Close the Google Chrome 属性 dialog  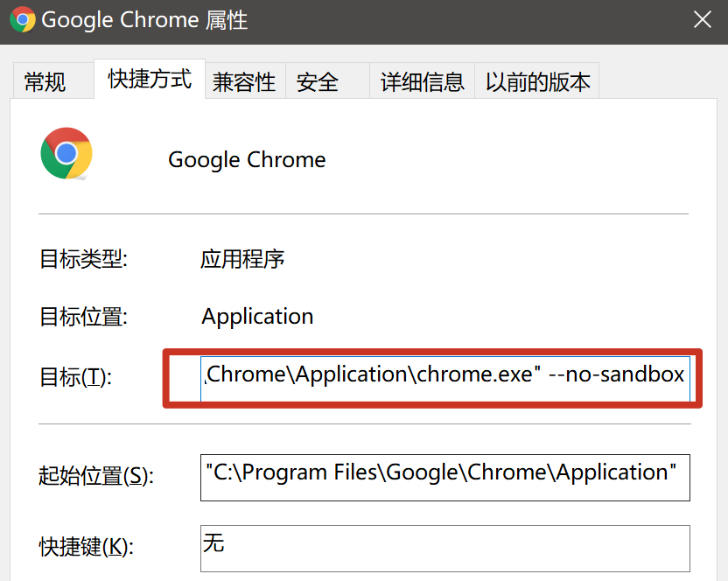(702, 20)
